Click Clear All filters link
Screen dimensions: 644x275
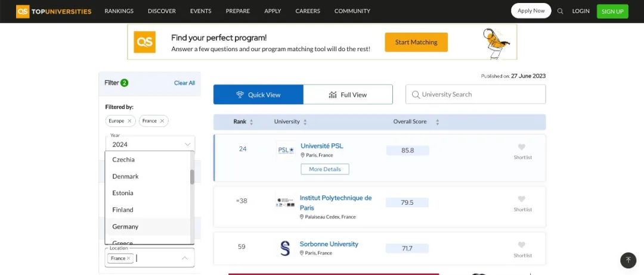[x=184, y=83]
